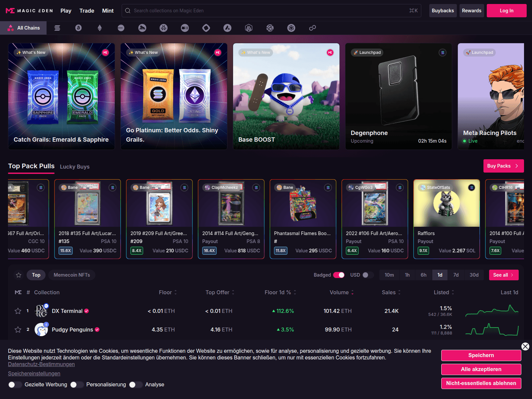The image size is (532, 399).
Task: Filter by Sei wave chain icon
Action: tap(270, 28)
